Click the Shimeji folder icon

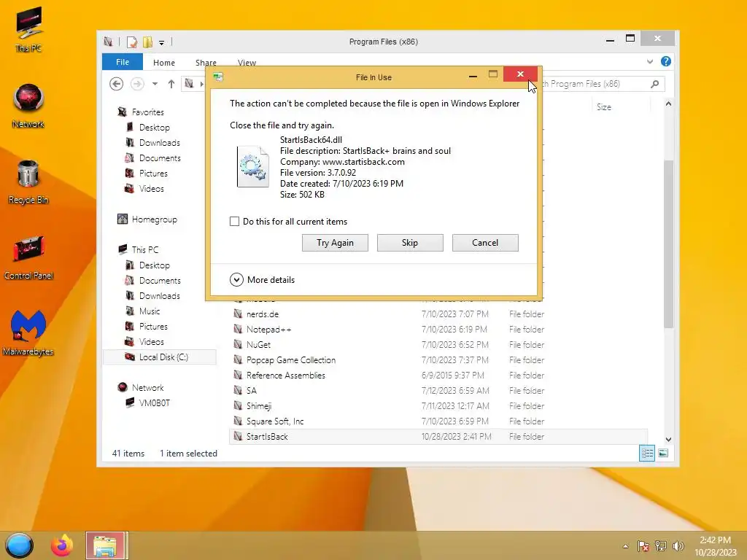(238, 405)
